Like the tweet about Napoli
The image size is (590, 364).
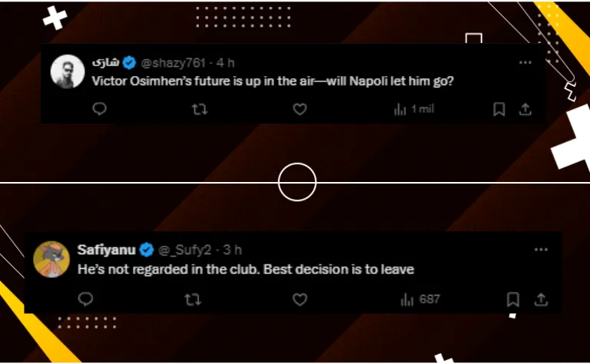[300, 109]
